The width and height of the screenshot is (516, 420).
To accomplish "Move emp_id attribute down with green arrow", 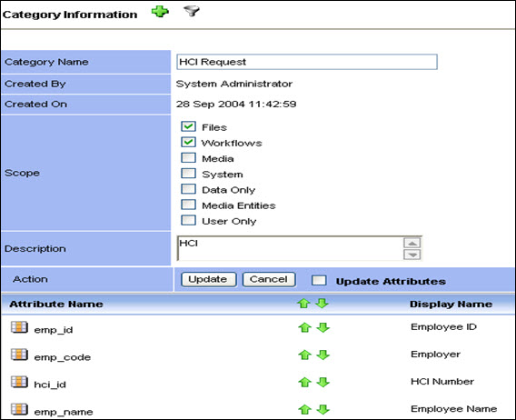I will [323, 327].
